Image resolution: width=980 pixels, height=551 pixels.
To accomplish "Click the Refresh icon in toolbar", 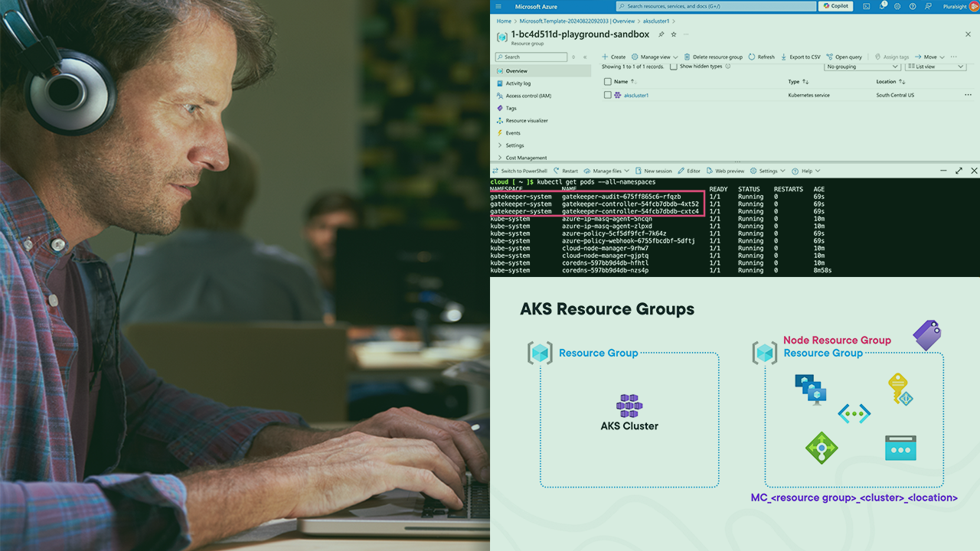I will click(762, 57).
